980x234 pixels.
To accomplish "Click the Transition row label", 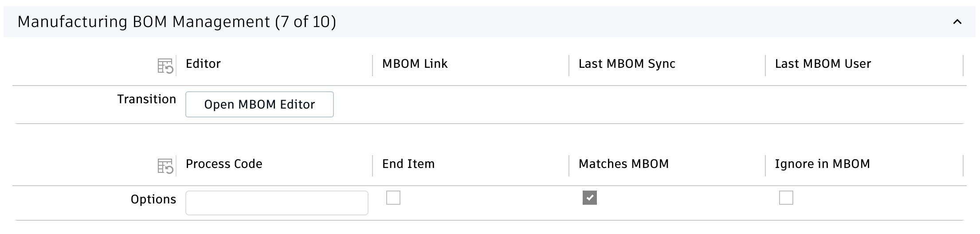I will 146,99.
